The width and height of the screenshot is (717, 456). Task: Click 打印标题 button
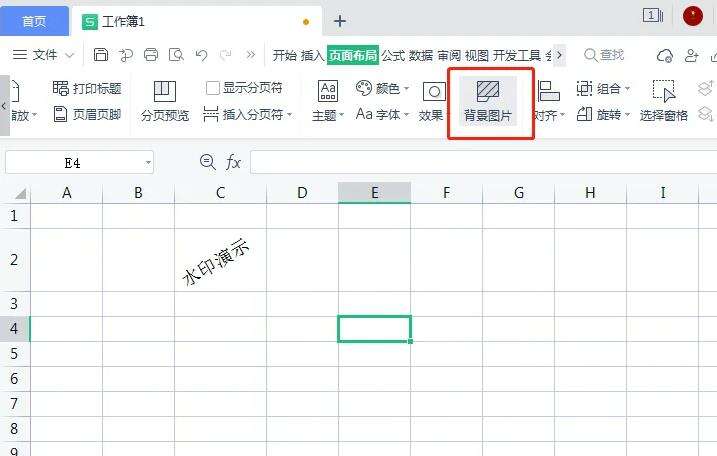click(87, 88)
